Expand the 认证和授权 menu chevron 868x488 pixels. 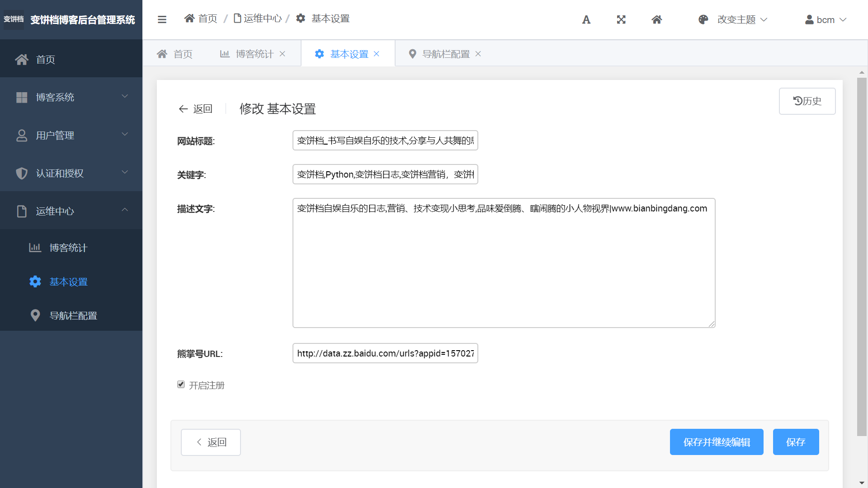tap(125, 172)
